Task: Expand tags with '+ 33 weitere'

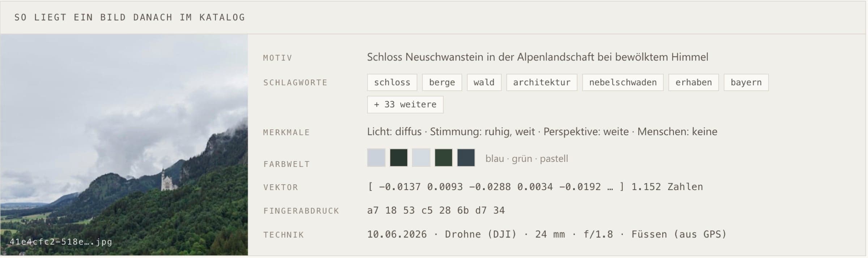Action: click(x=405, y=104)
